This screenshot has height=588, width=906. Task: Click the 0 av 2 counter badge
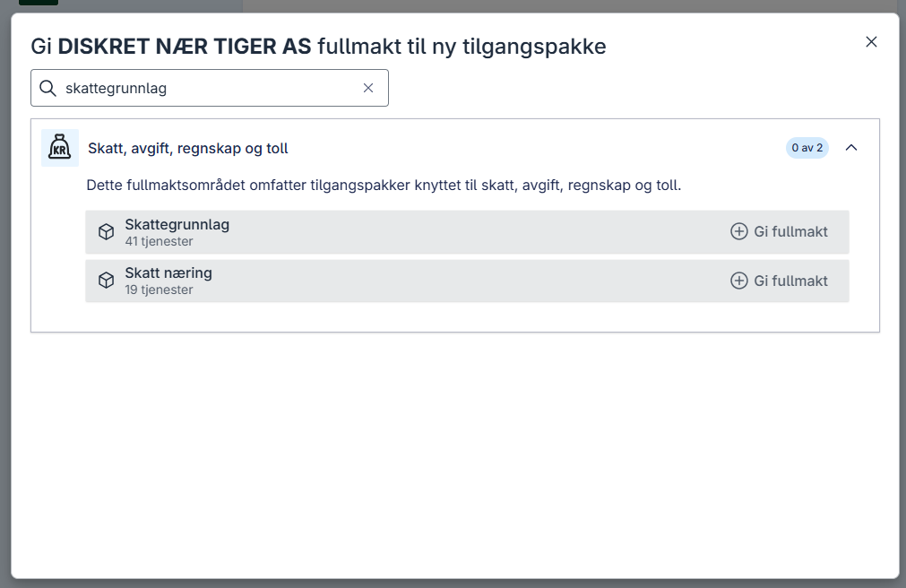click(x=807, y=147)
